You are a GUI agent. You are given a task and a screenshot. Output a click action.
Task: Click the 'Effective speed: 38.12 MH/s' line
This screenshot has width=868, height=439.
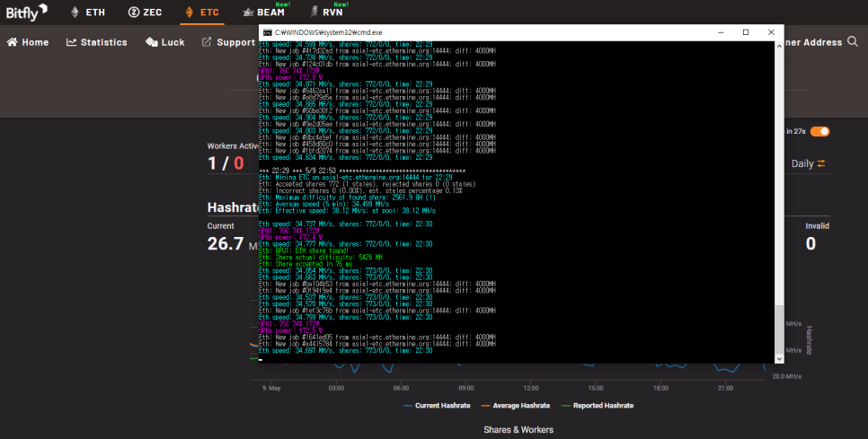click(347, 211)
